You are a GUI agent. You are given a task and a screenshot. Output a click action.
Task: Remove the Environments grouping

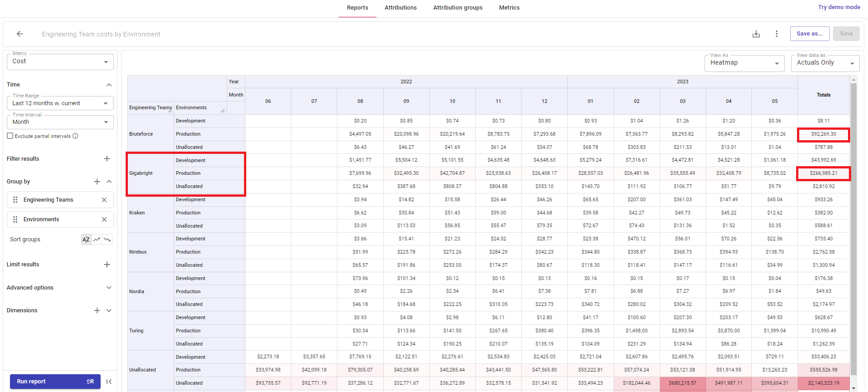point(104,219)
